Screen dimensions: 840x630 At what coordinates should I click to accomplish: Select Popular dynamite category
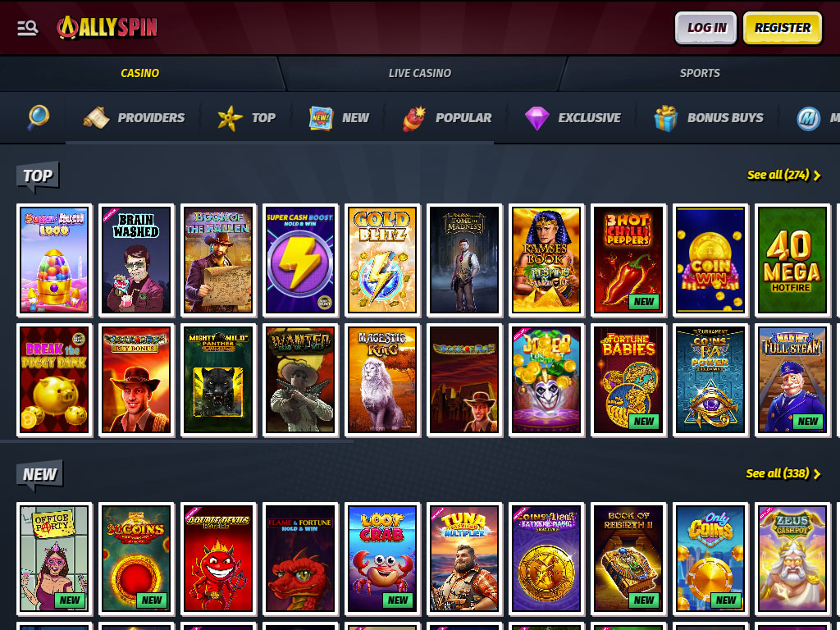tap(447, 118)
